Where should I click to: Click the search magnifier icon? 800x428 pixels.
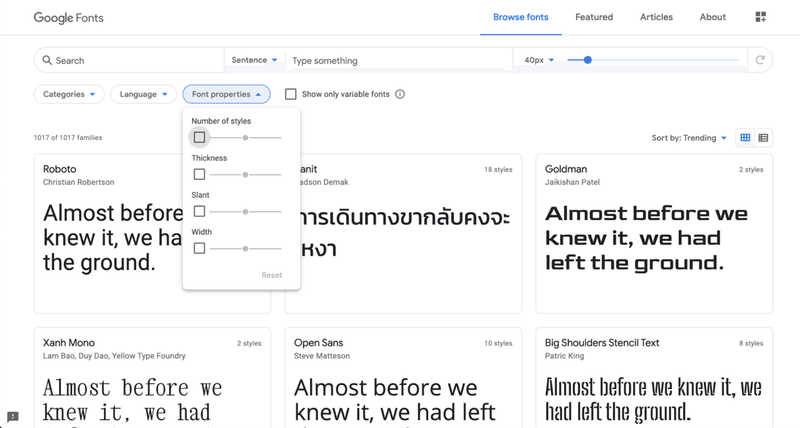47,60
